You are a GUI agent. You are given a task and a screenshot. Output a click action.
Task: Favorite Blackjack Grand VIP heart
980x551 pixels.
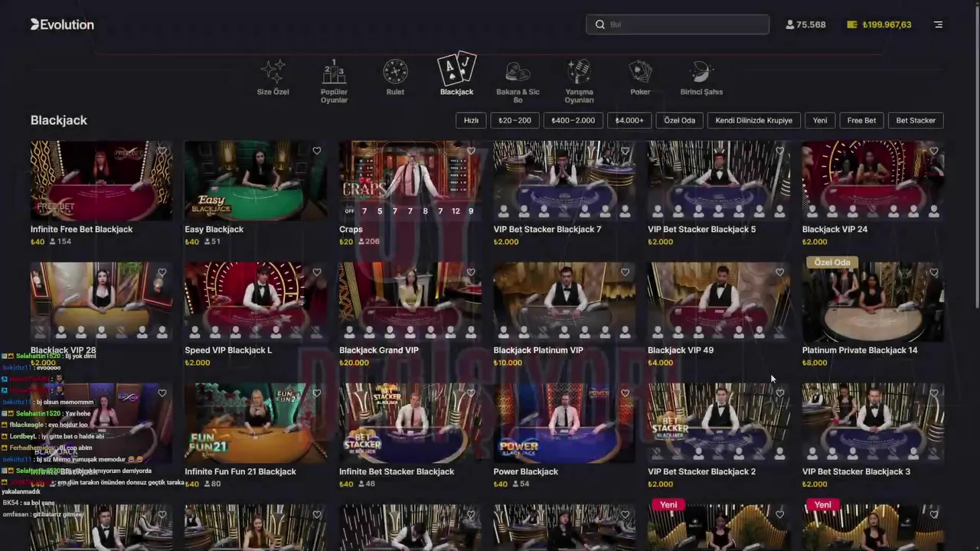click(x=471, y=272)
